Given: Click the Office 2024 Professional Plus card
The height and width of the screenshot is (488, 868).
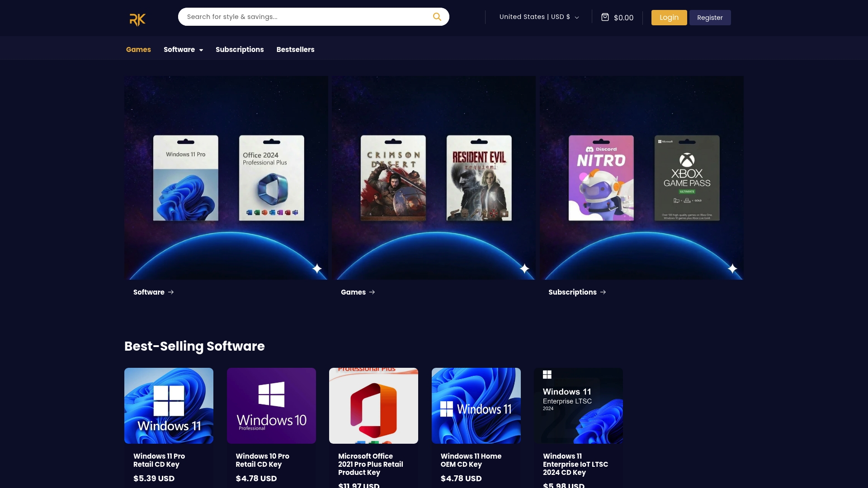Looking at the screenshot, I should click(271, 178).
